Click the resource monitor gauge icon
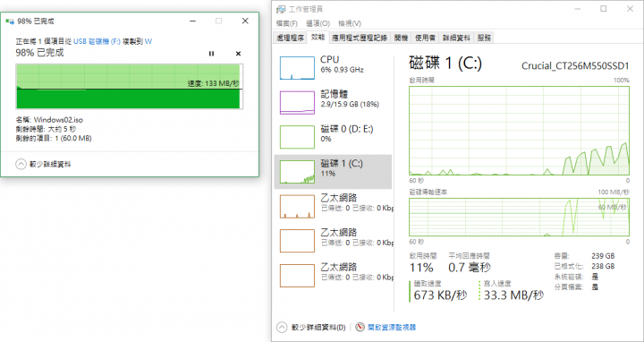644x342 pixels. coord(360,327)
